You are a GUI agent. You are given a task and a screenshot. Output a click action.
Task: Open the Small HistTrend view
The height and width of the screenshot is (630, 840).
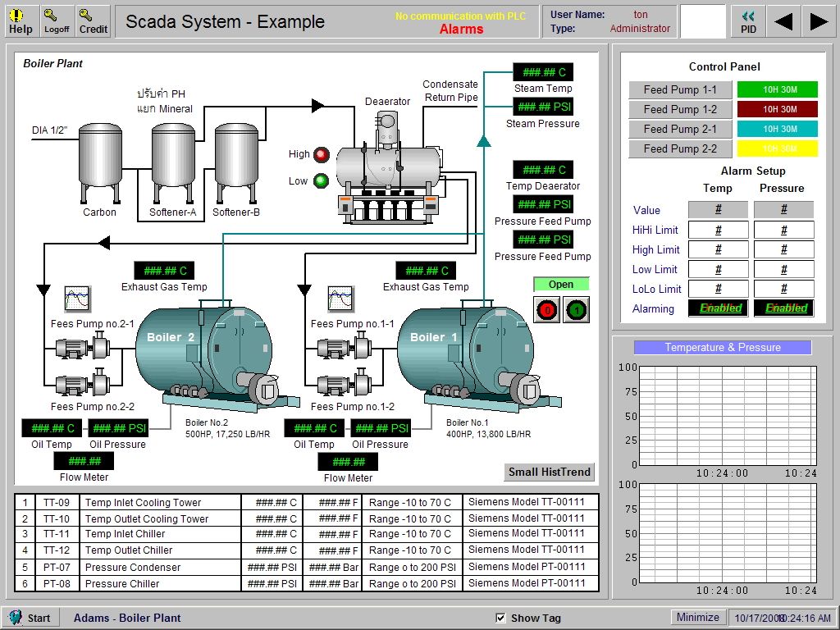(548, 472)
